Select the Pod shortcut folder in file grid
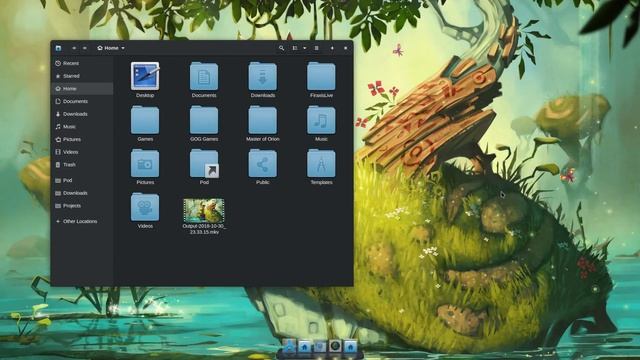 point(204,163)
